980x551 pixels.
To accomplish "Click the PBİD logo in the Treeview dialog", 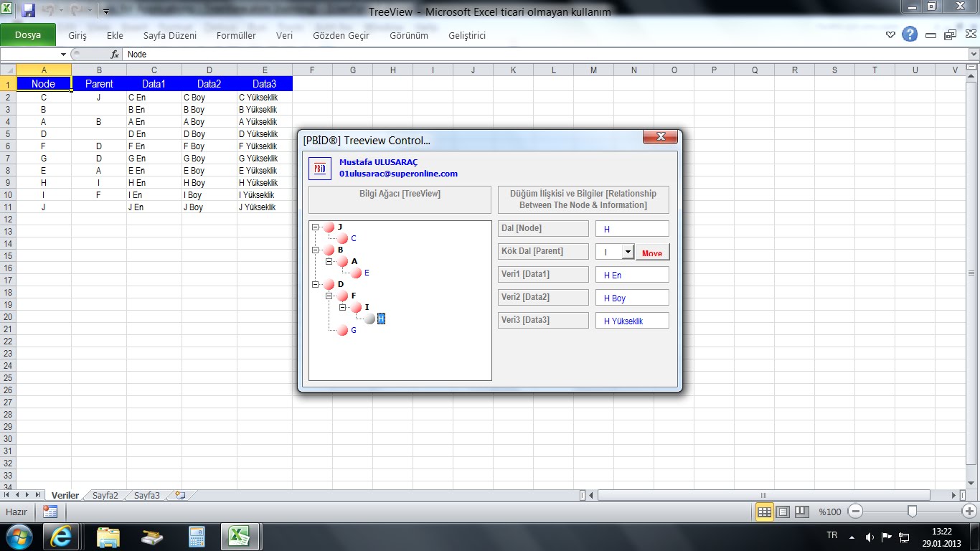I will [x=319, y=169].
